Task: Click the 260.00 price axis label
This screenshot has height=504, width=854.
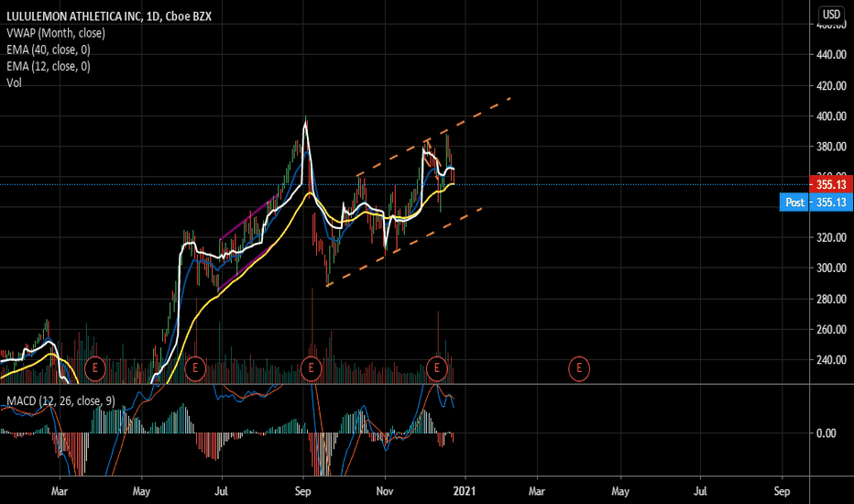Action: pyautogui.click(x=831, y=330)
